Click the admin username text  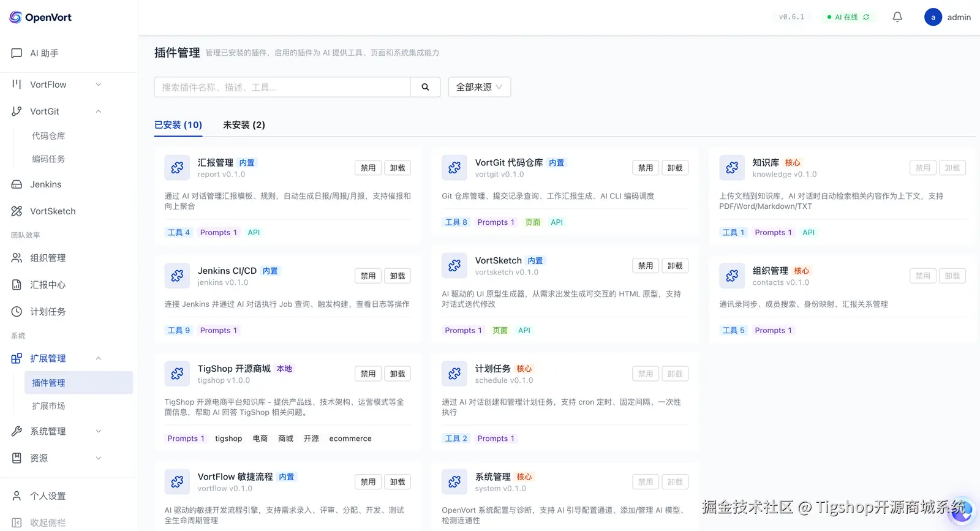coord(959,17)
